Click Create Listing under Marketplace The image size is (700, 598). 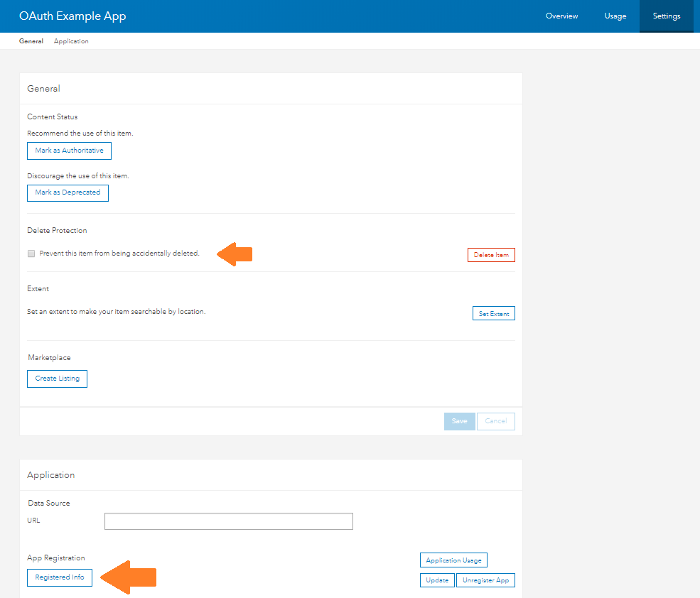(x=58, y=379)
